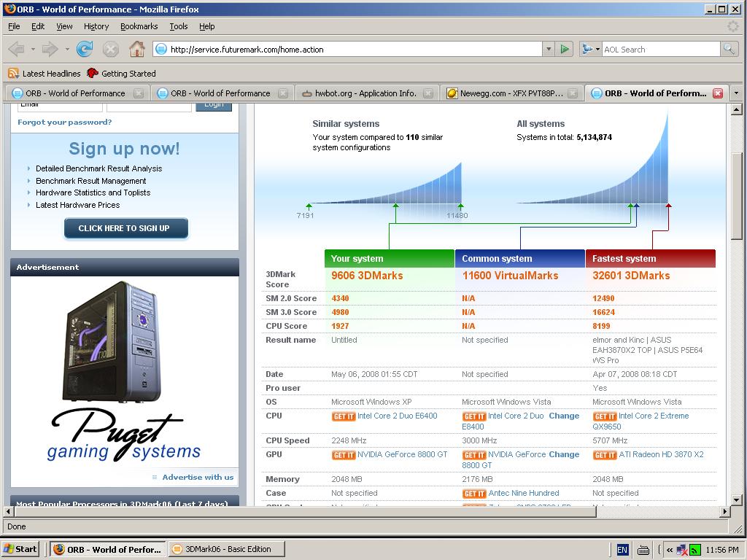Switch to the second ORB World of Performance tab

pos(222,93)
